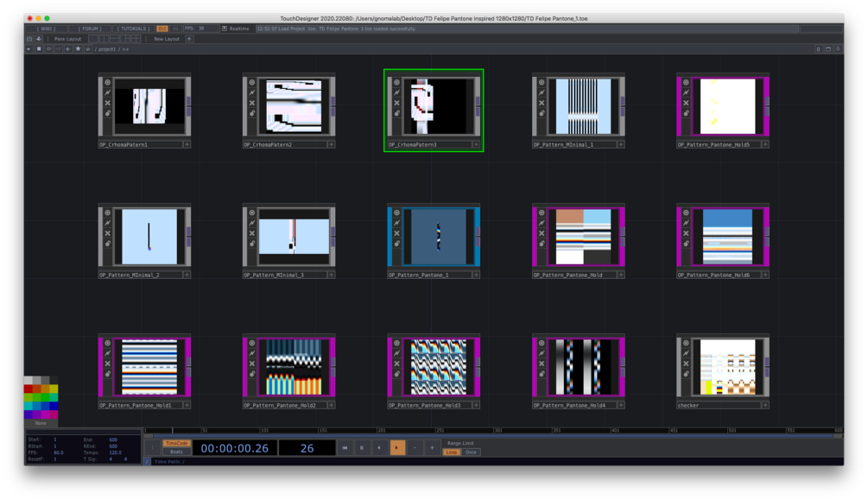Step back one frame with minus button

415,447
